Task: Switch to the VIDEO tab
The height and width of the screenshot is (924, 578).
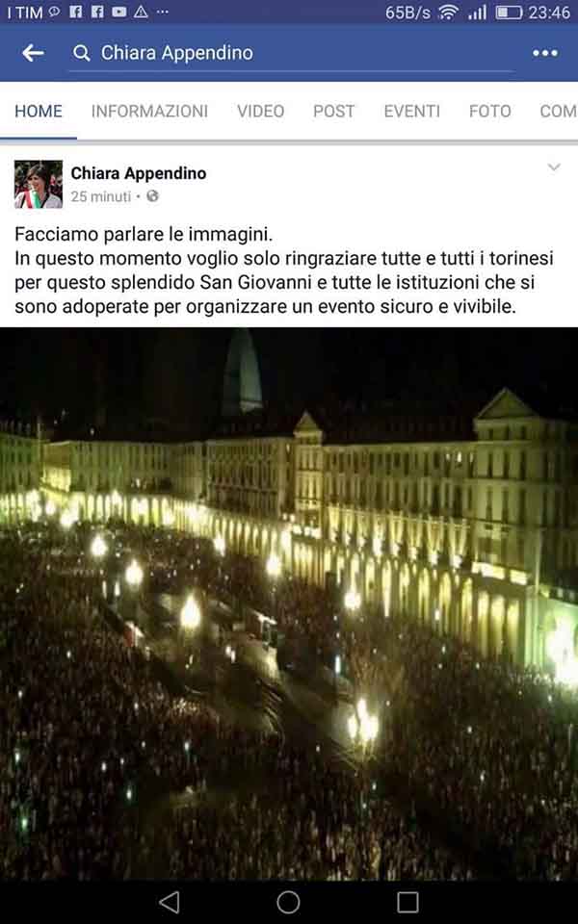Action: (261, 111)
